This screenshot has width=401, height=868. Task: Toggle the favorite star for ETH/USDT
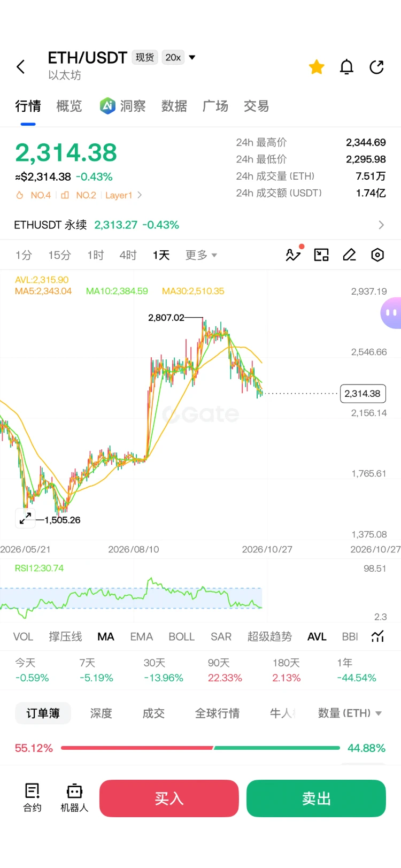(317, 67)
